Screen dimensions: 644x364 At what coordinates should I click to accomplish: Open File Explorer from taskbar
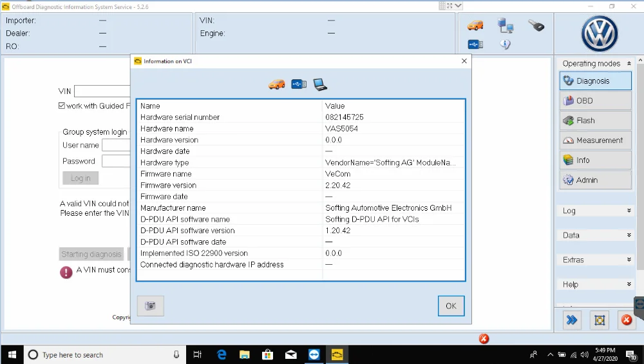click(244, 354)
